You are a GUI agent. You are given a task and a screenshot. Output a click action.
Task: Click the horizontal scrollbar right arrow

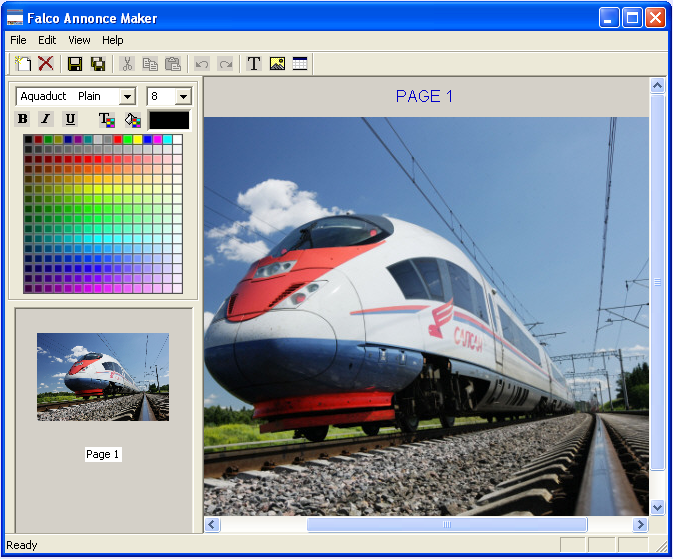tap(640, 525)
